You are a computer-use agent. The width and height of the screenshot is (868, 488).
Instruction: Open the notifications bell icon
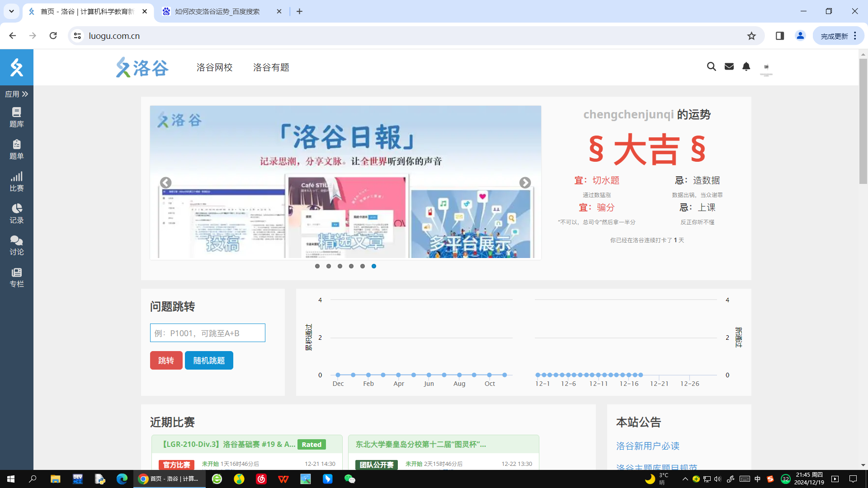[746, 67]
